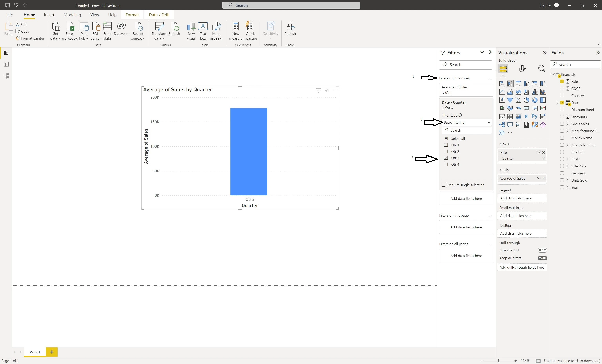Open the Model view in left sidebar

(6, 76)
